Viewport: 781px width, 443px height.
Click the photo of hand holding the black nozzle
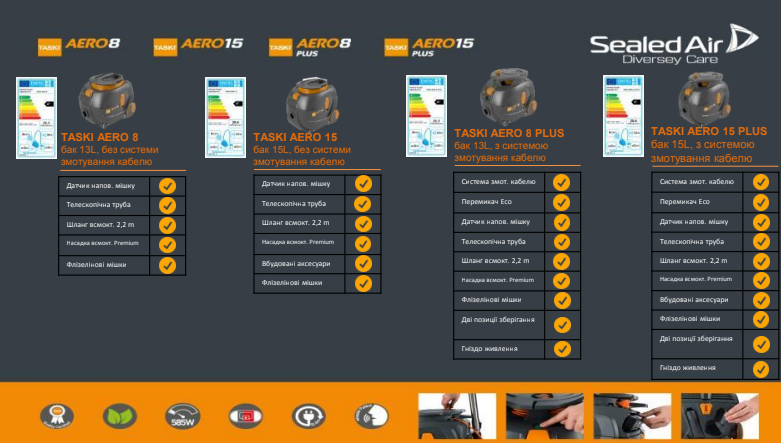point(632,416)
